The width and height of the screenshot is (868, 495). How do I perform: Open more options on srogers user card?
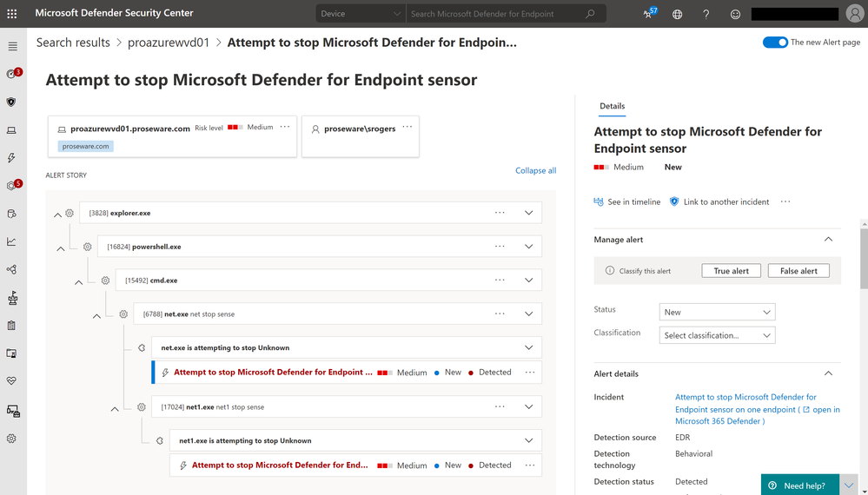click(407, 127)
